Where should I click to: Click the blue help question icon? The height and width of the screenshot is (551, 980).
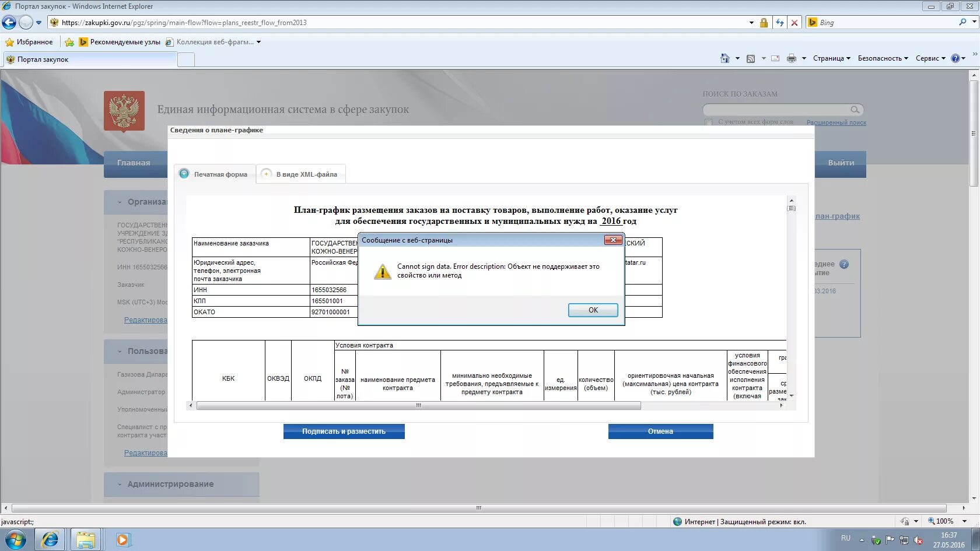[956, 58]
